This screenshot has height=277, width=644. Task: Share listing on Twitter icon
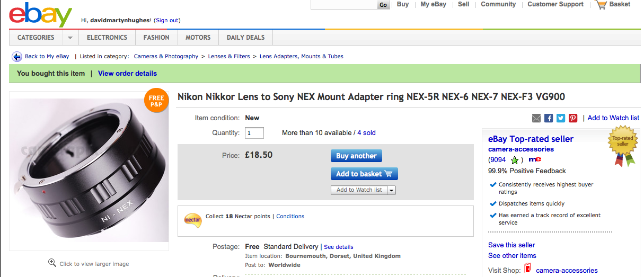click(x=561, y=118)
